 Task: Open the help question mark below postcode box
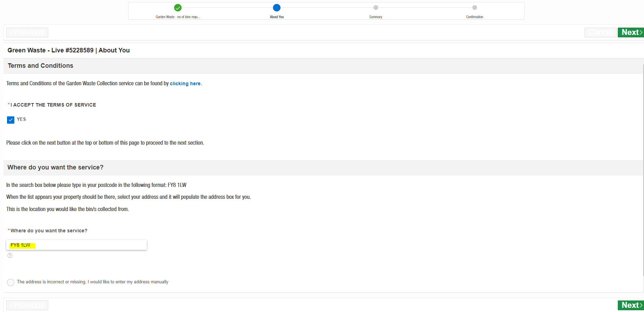coord(10,255)
